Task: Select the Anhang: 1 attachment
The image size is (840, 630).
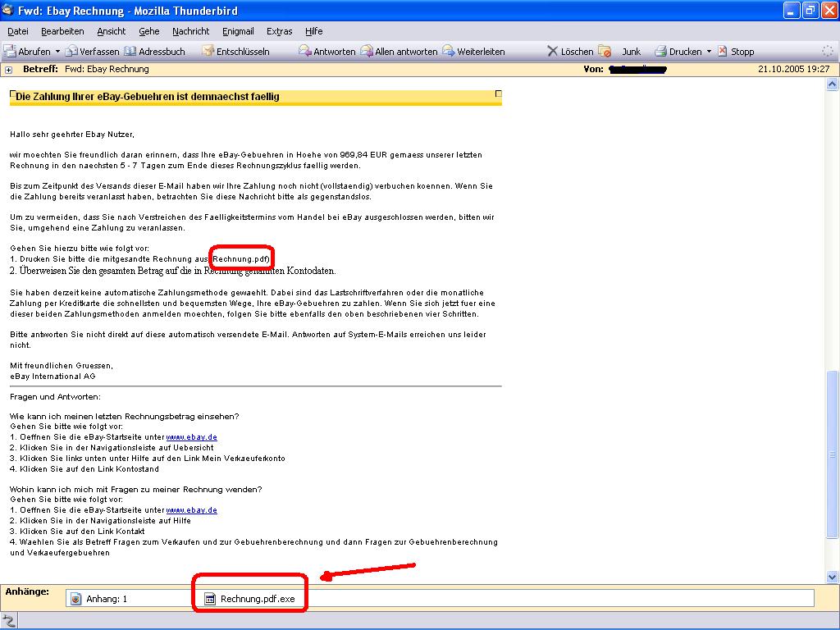Action: [99, 598]
